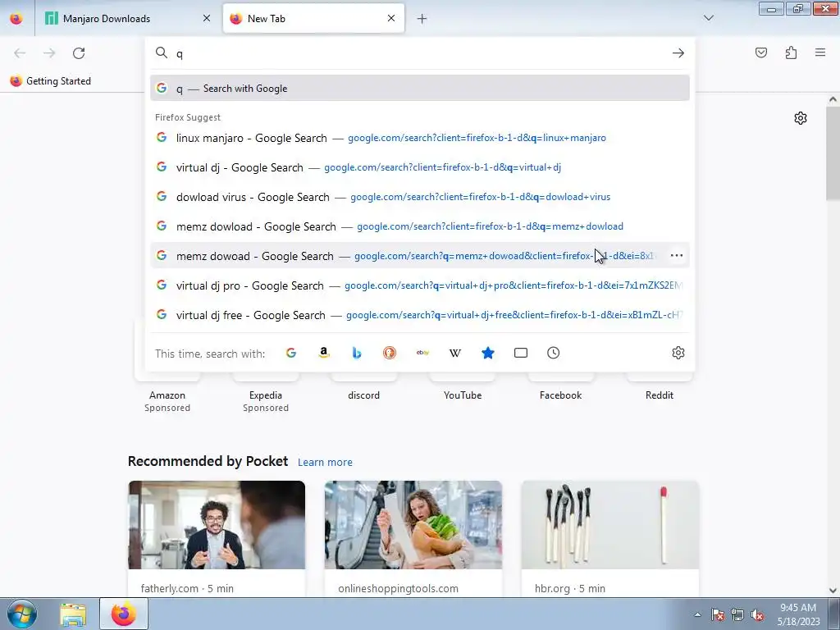Open Windows Start menu
The width and height of the screenshot is (840, 630).
[x=22, y=614]
